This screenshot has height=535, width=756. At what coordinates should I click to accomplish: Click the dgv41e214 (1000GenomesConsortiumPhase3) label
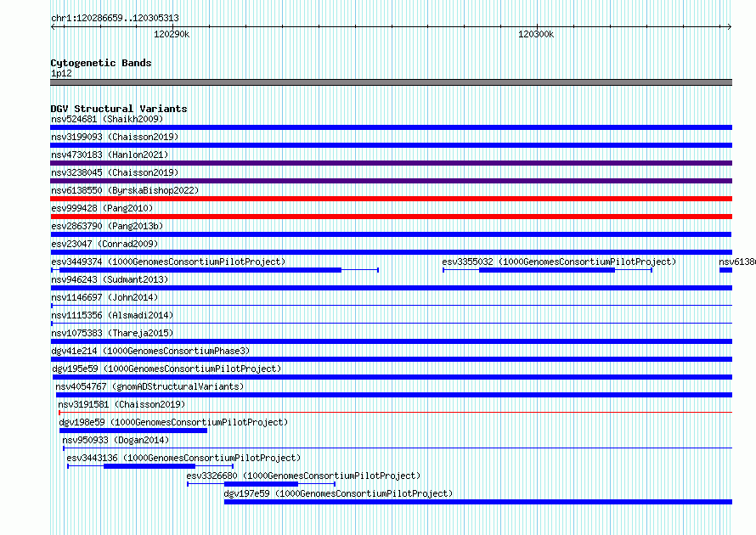[x=150, y=351]
